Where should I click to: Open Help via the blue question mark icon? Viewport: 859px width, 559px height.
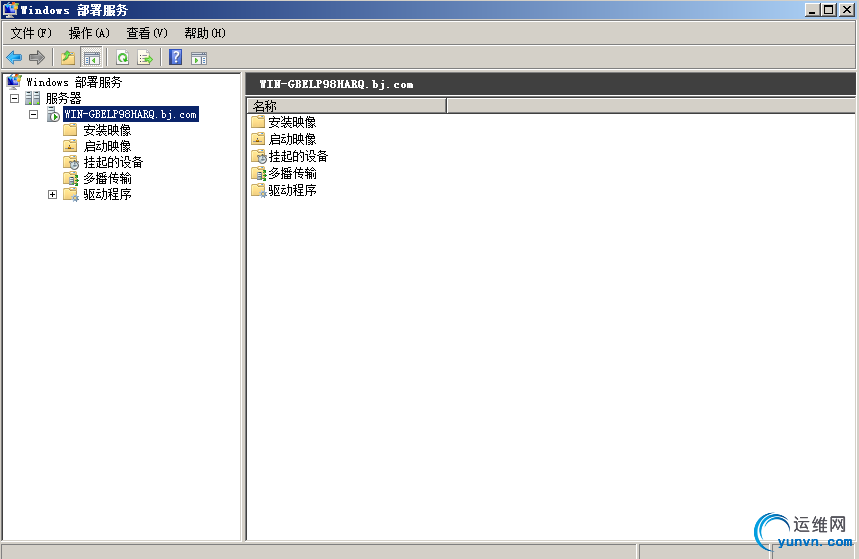point(175,57)
